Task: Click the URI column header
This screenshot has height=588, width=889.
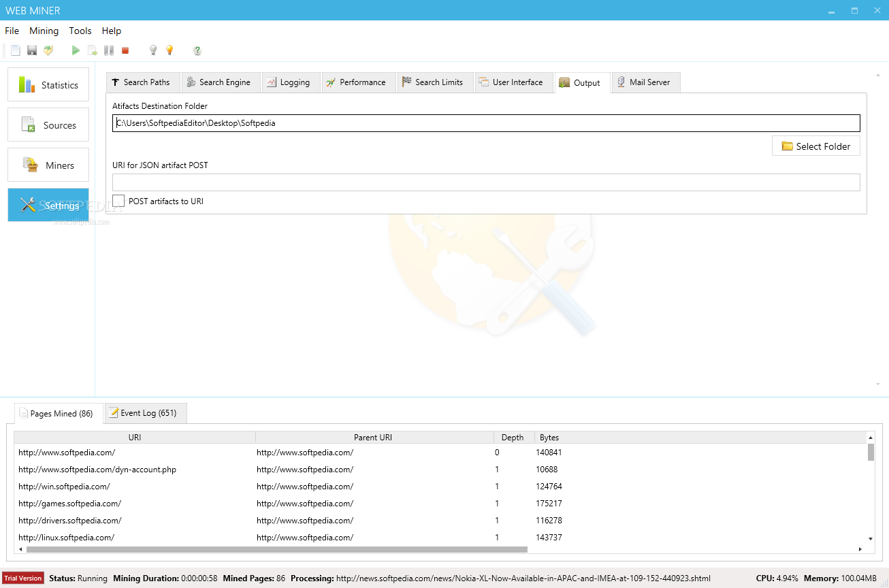Action: (x=135, y=438)
